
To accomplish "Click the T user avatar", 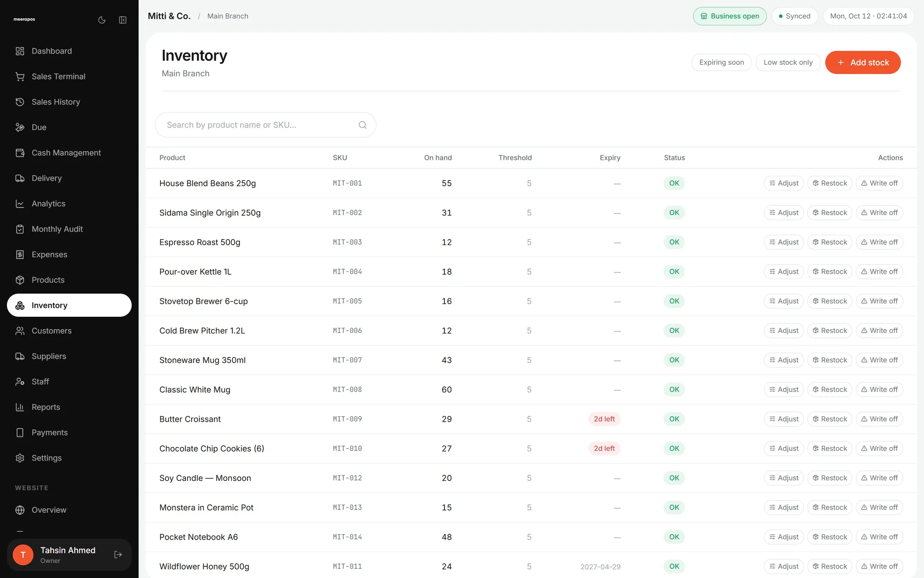I will point(23,554).
